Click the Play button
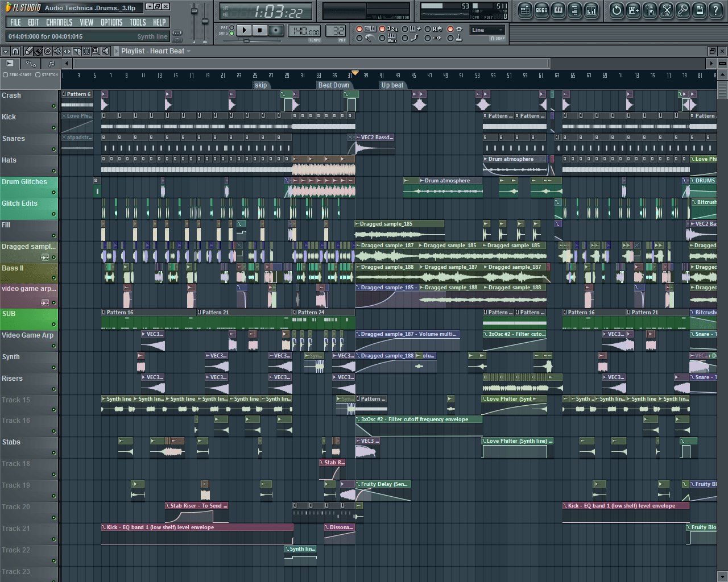This screenshot has height=582, width=728. pyautogui.click(x=244, y=30)
